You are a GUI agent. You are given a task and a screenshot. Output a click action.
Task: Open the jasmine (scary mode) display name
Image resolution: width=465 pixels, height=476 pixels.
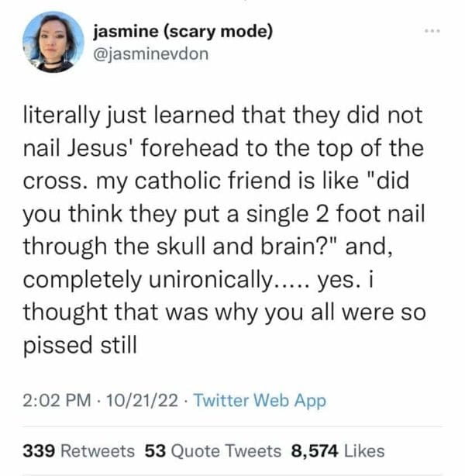pos(181,33)
